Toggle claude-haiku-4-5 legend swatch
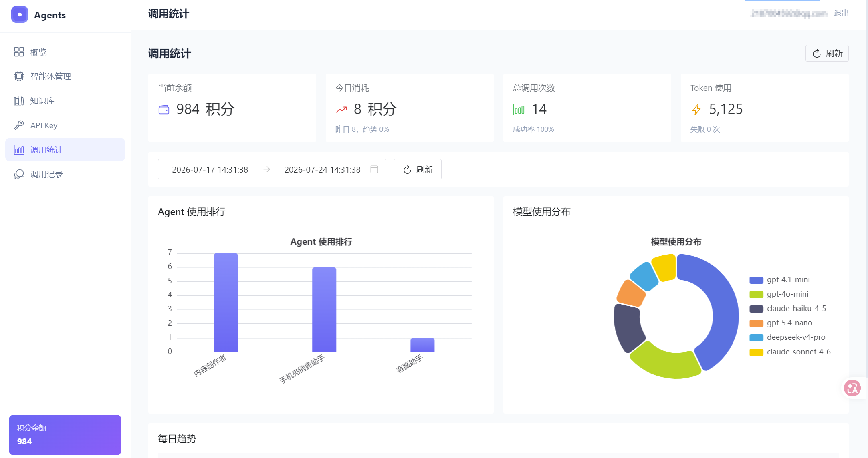This screenshot has height=458, width=868. (x=756, y=309)
